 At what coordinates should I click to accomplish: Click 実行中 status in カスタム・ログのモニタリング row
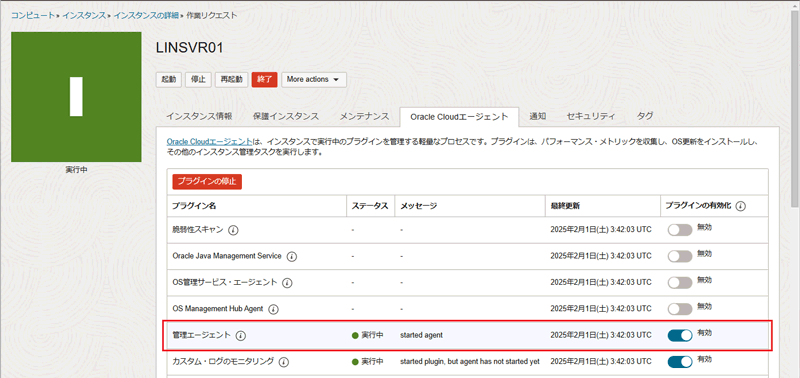367,362
